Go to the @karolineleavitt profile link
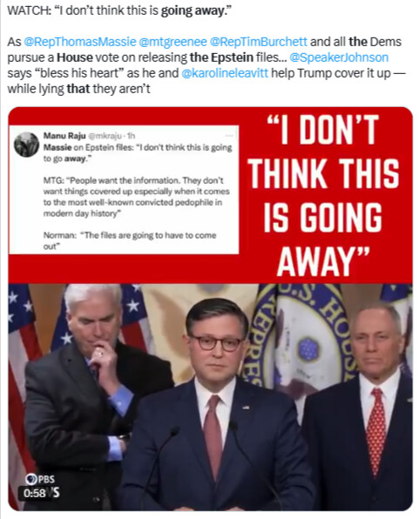Image resolution: width=420 pixels, height=519 pixels. click(x=225, y=73)
